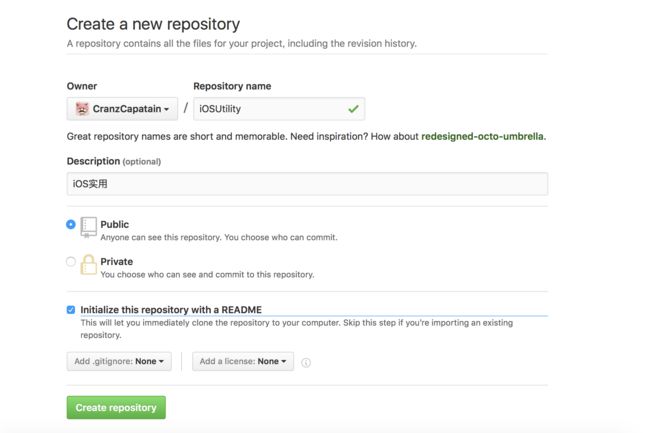Select the Private radio button
This screenshot has height=433, width=650.
pos(71,261)
